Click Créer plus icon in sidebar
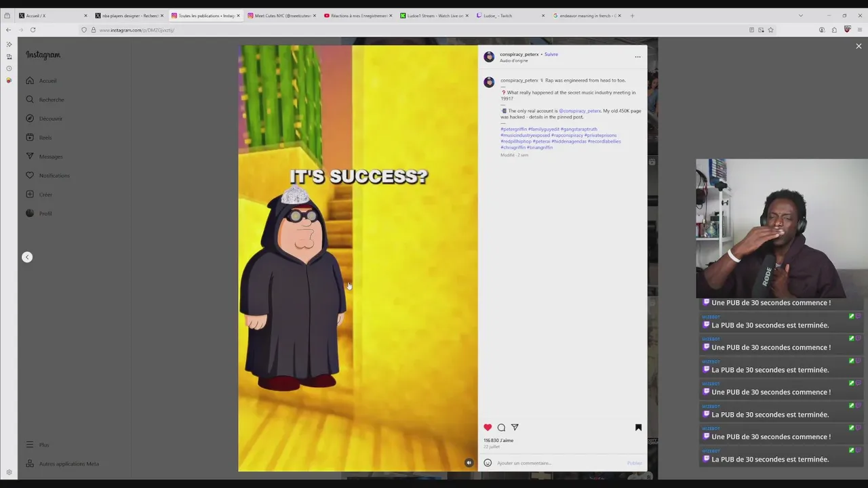Image resolution: width=868 pixels, height=488 pixels. click(30, 195)
